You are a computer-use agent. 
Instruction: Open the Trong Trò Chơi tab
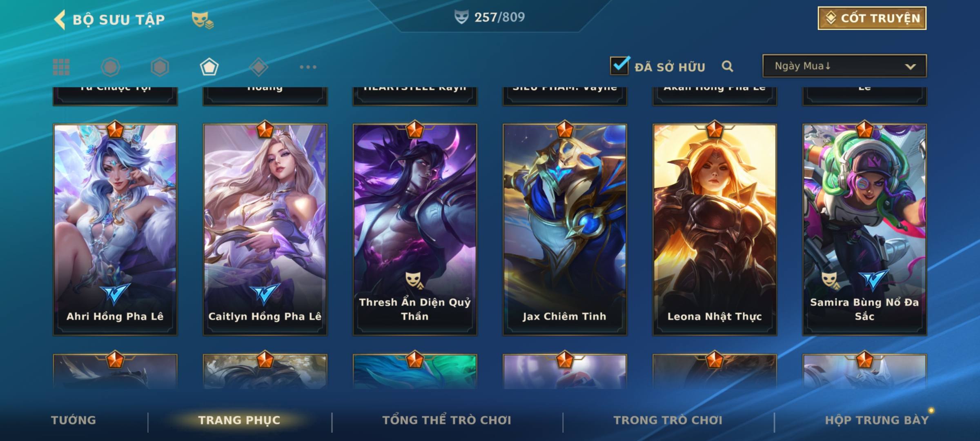[x=668, y=420]
